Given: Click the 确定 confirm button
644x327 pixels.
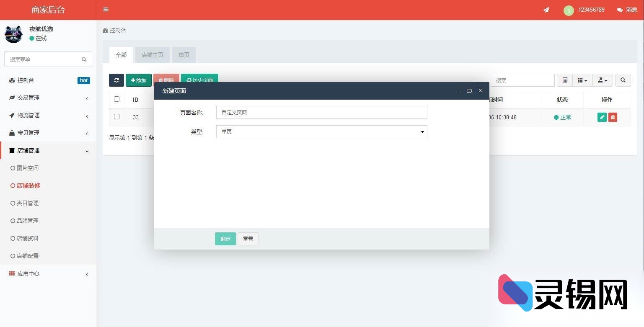Looking at the screenshot, I should [x=225, y=239].
